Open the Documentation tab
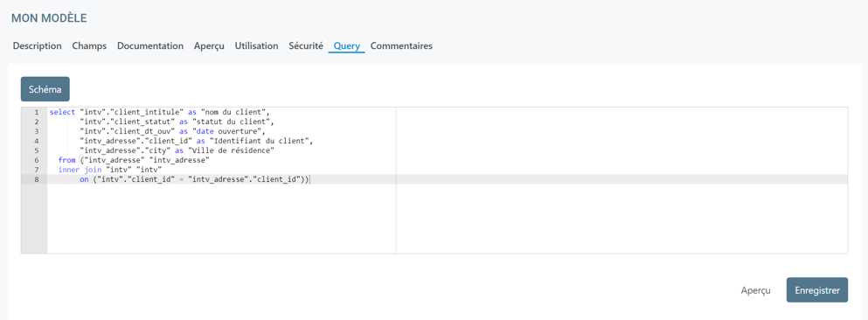 tap(150, 46)
